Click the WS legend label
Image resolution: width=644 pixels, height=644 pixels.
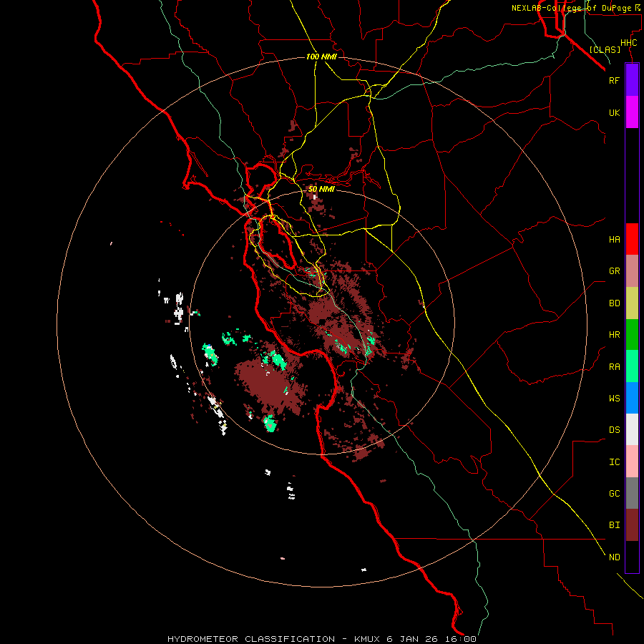tap(614, 398)
